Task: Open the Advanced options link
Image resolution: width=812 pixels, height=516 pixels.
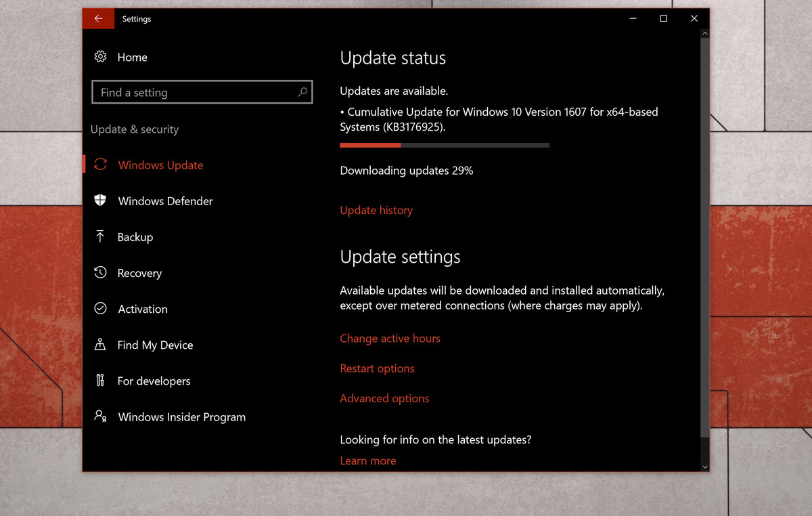Action: (384, 398)
